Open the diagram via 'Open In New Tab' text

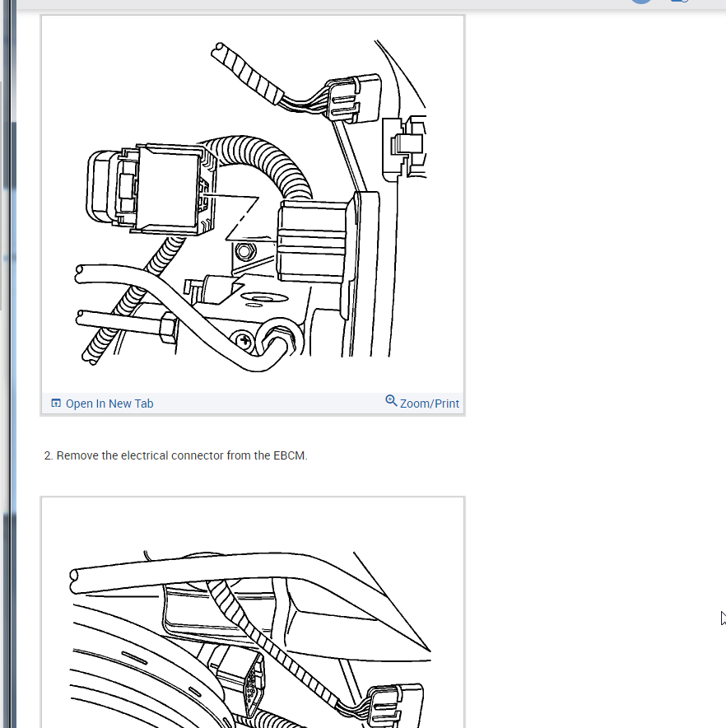pyautogui.click(x=109, y=404)
